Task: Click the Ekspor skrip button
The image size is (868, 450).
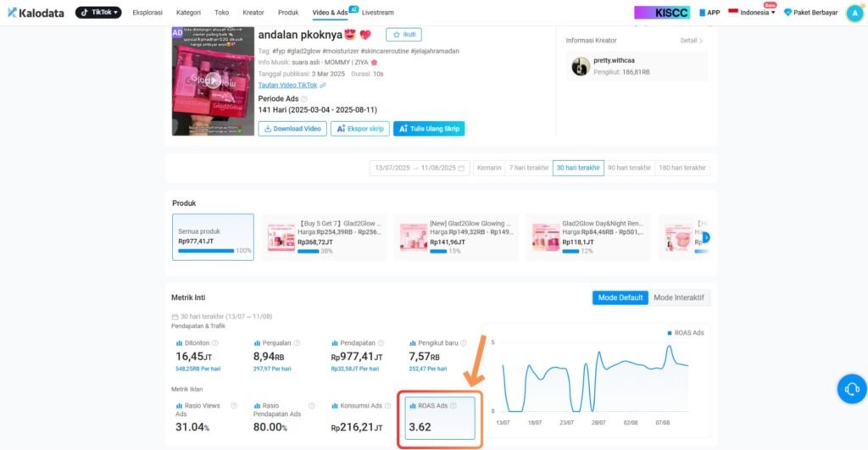Action: (359, 129)
